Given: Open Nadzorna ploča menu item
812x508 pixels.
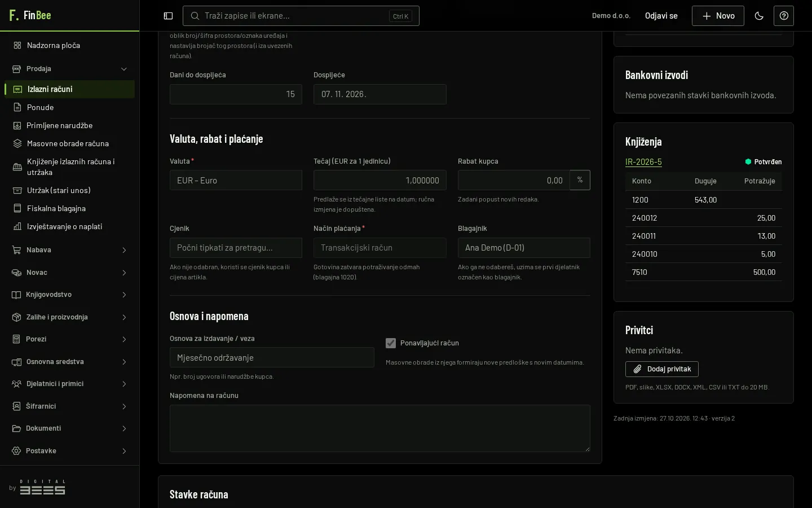Looking at the screenshot, I should tap(70, 45).
